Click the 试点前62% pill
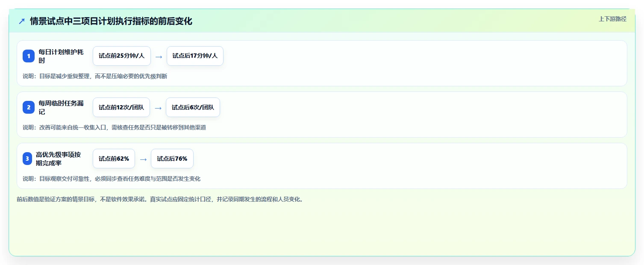644x265 pixels. click(x=114, y=159)
